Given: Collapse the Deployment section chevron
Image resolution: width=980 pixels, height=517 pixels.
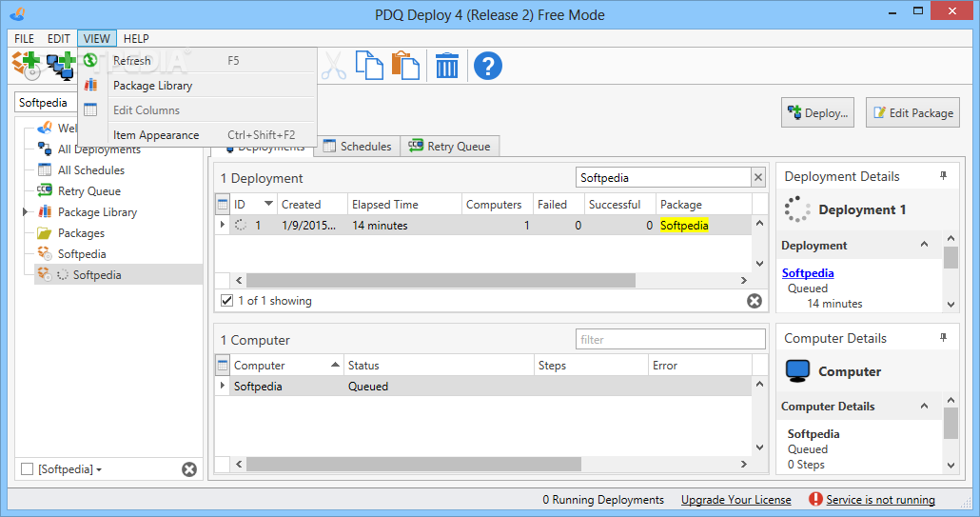Looking at the screenshot, I should (x=925, y=245).
